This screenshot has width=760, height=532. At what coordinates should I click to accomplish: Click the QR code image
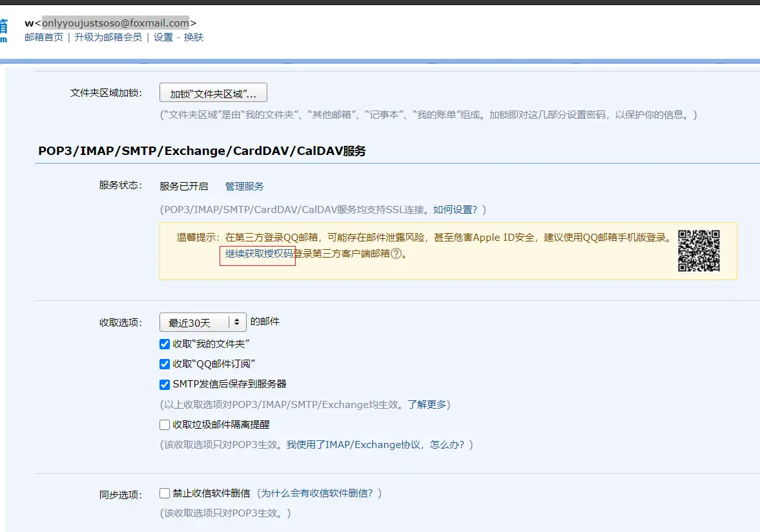[699, 251]
